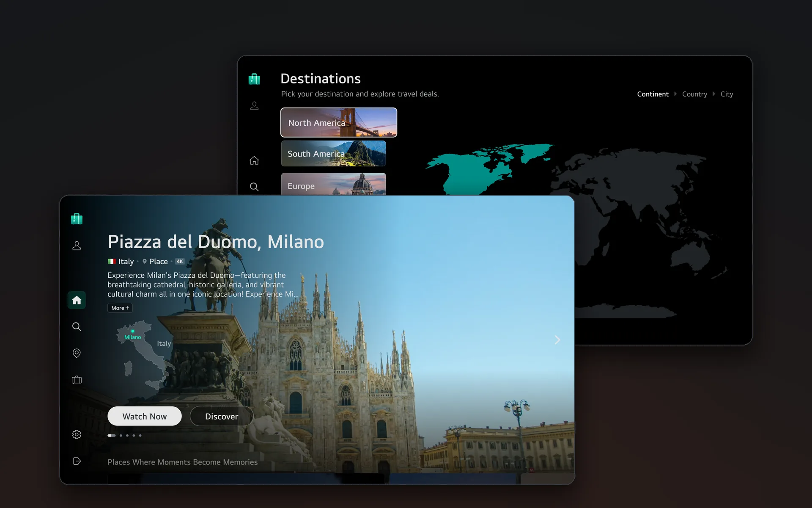812x508 pixels.
Task: Click the logout icon in the front window sidebar
Action: [x=77, y=461]
